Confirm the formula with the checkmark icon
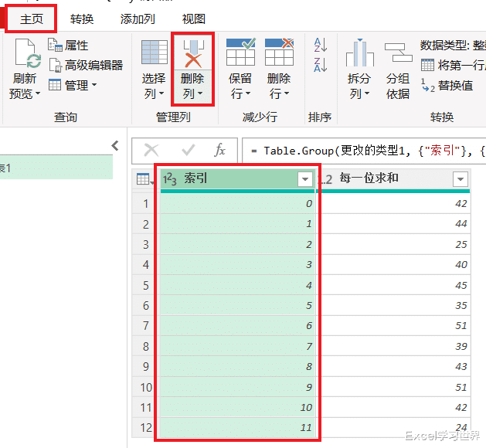 tap(188, 151)
